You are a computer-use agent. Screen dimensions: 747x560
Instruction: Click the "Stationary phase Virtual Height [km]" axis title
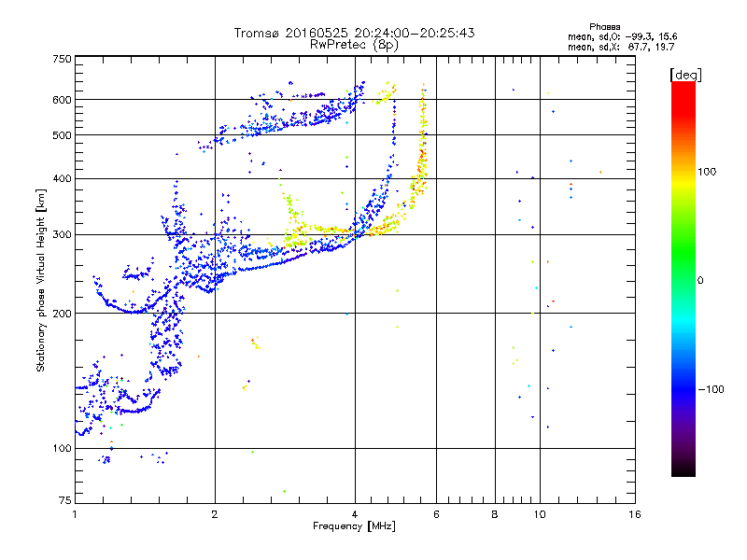[x=41, y=281]
